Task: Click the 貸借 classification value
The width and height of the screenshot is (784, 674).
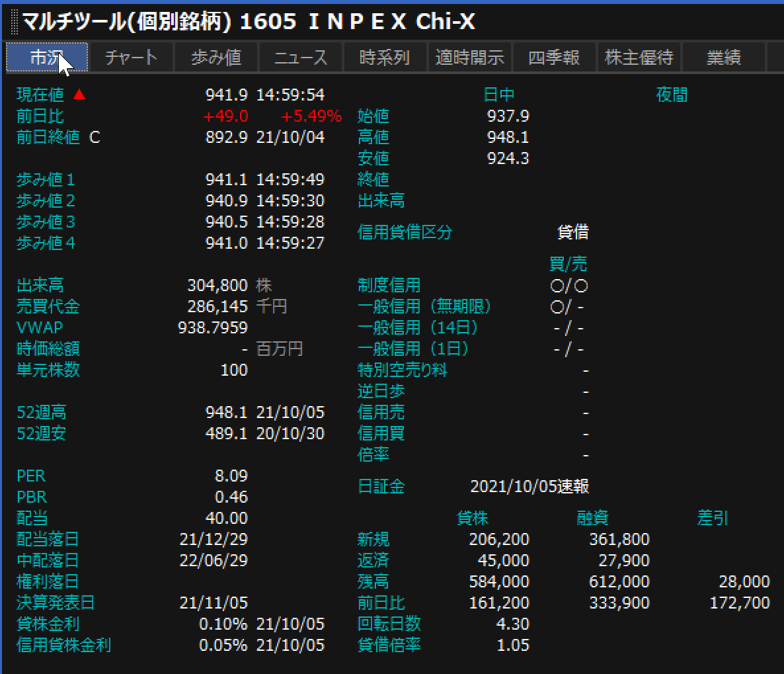Action: (573, 232)
